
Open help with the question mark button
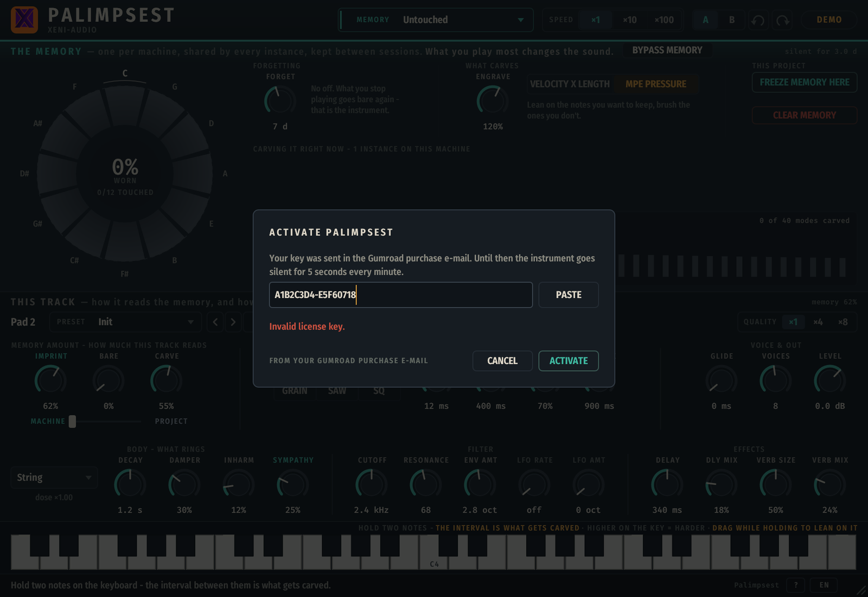point(796,585)
